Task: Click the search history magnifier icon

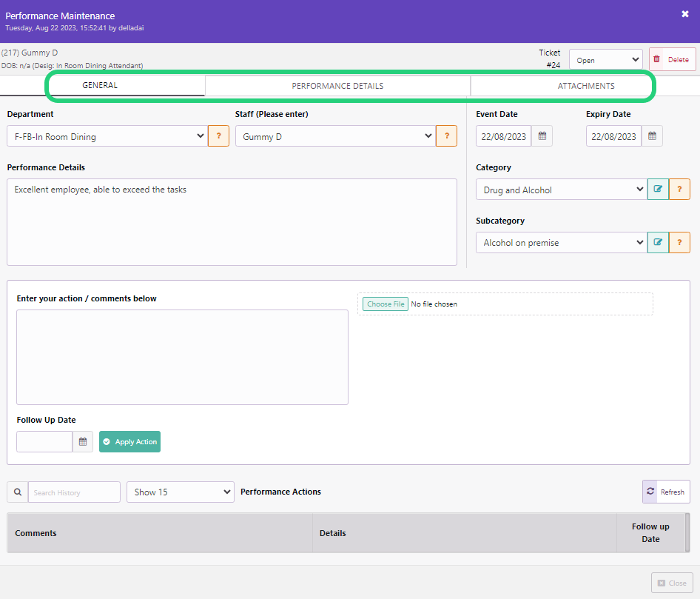Action: (18, 492)
